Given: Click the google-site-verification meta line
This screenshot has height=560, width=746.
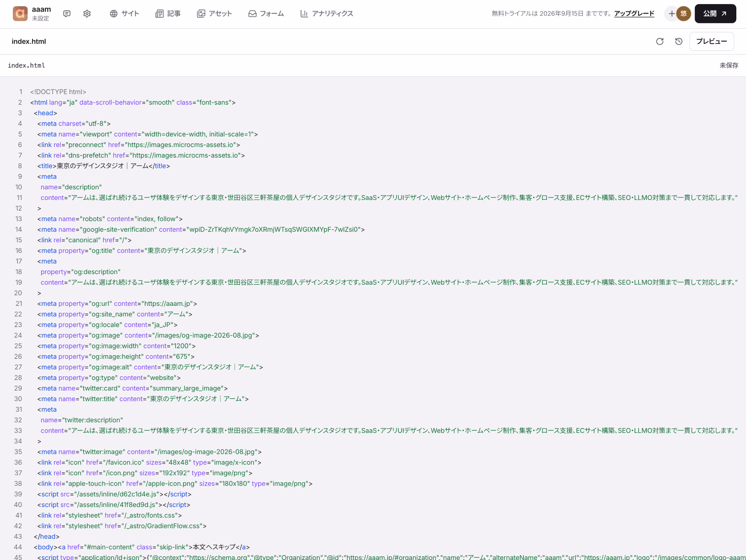Looking at the screenshot, I should [201, 229].
